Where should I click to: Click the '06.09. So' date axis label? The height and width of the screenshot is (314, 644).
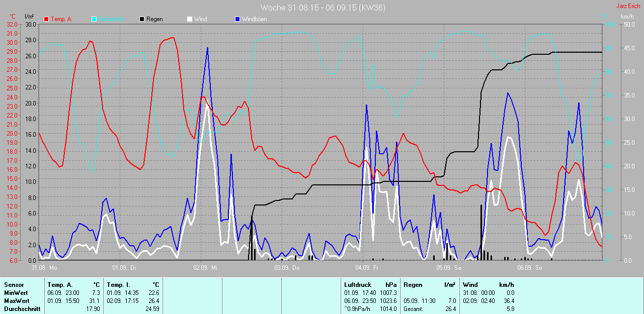pos(530,268)
